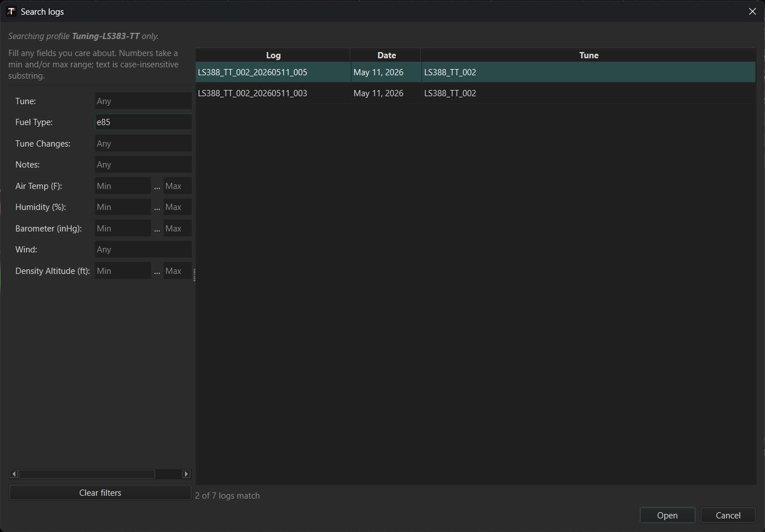Click the Barometer Min field
Image resolution: width=765 pixels, height=532 pixels.
(123, 229)
